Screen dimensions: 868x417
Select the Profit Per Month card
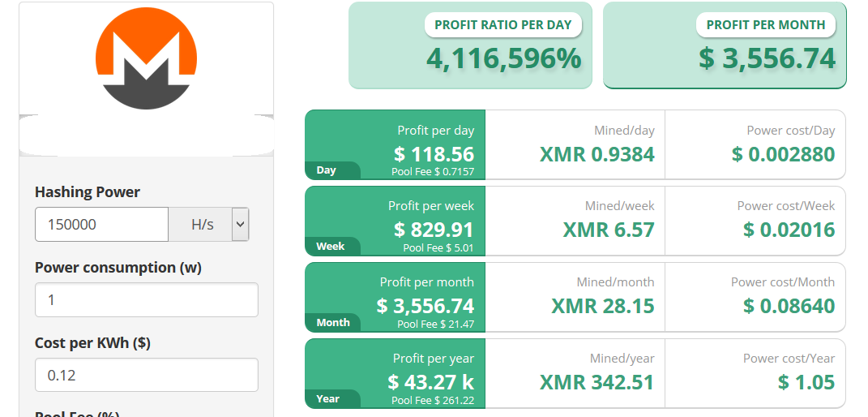pos(725,45)
